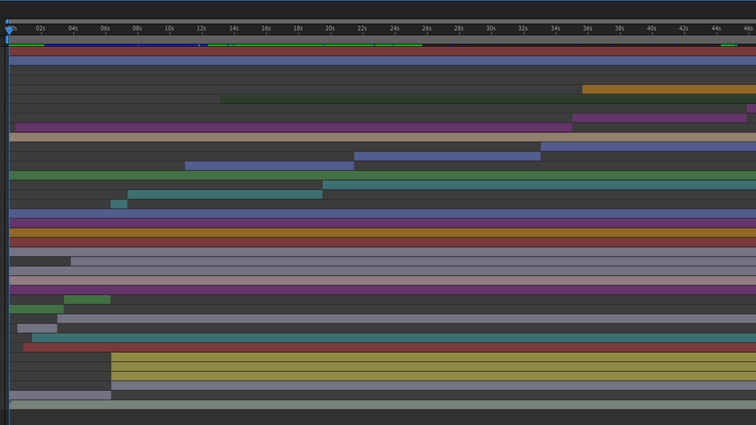
Task: Select the gray-green bar in the bottom row
Action: tap(383, 405)
